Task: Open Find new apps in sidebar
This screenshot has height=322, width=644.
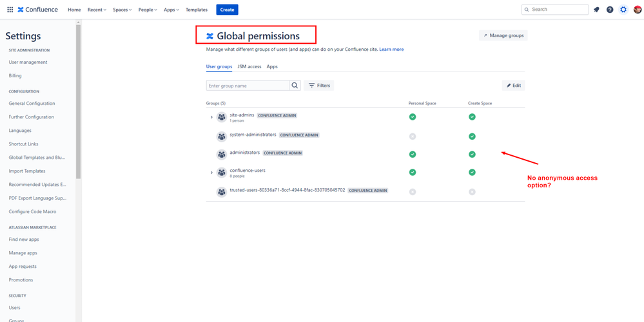Action: [24, 239]
